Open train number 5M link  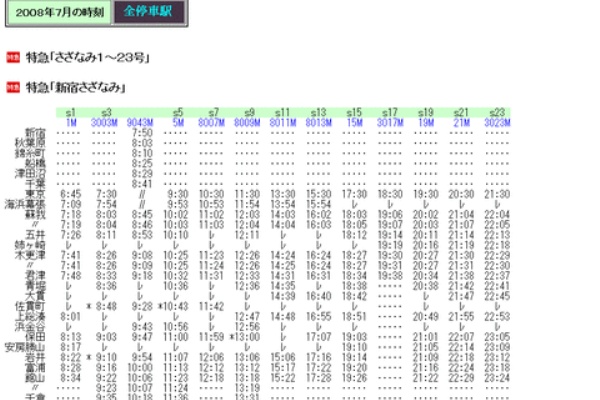(178, 122)
